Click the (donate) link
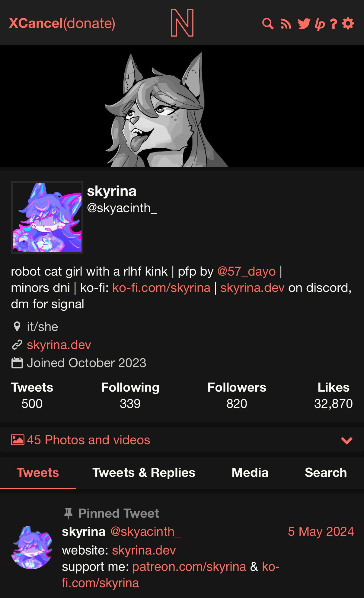This screenshot has width=364, height=598. click(x=89, y=23)
